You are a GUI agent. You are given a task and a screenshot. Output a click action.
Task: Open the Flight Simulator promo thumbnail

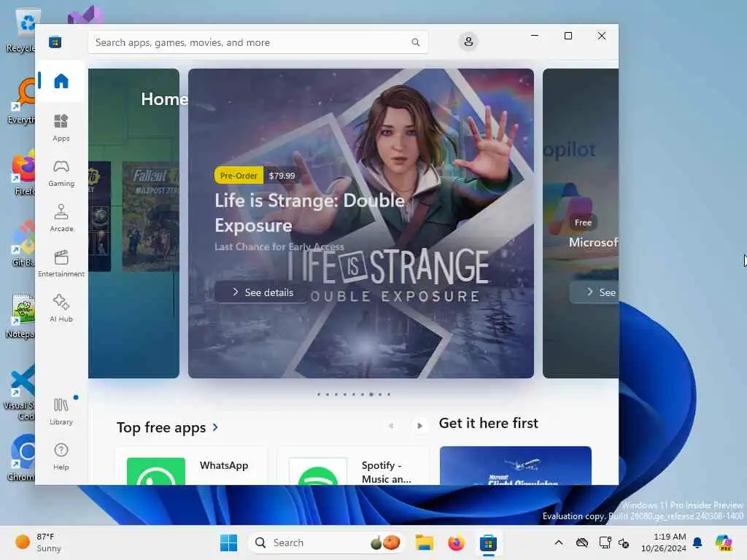point(516,466)
